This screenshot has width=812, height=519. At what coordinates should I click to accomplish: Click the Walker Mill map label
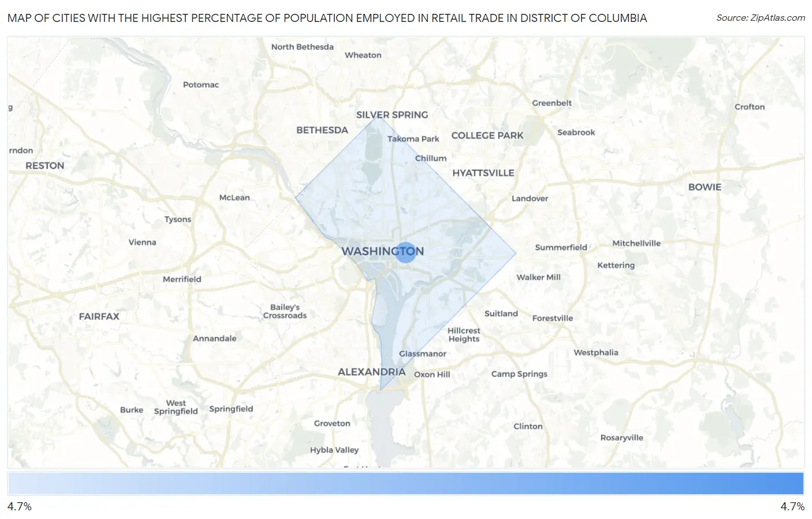point(539,277)
